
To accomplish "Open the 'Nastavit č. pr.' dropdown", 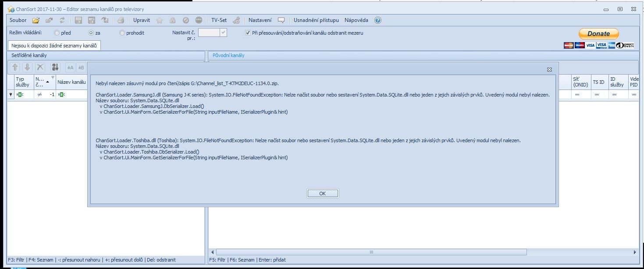I will [223, 33].
